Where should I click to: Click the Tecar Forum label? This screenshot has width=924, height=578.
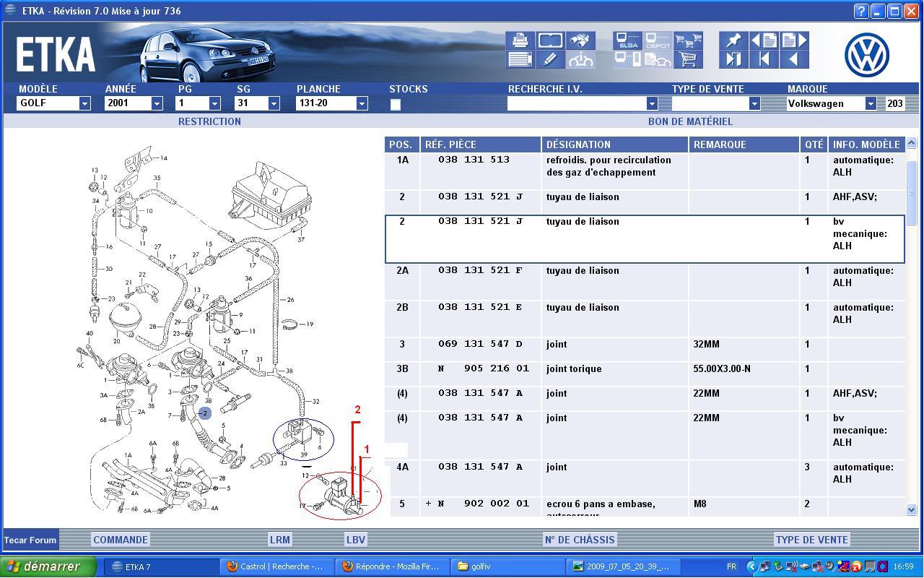pos(30,540)
